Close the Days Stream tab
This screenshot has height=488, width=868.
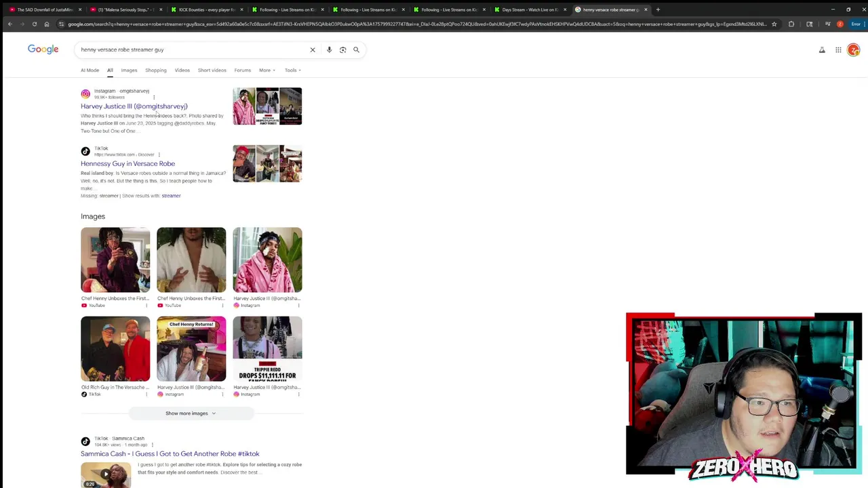click(x=565, y=9)
